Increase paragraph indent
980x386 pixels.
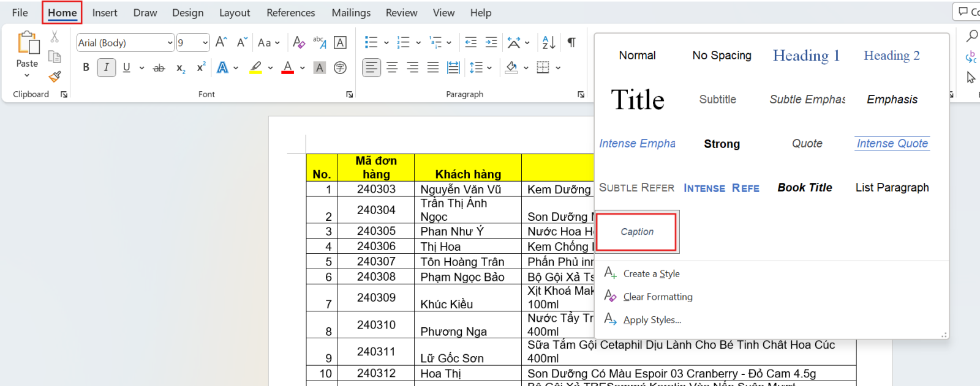[491, 42]
